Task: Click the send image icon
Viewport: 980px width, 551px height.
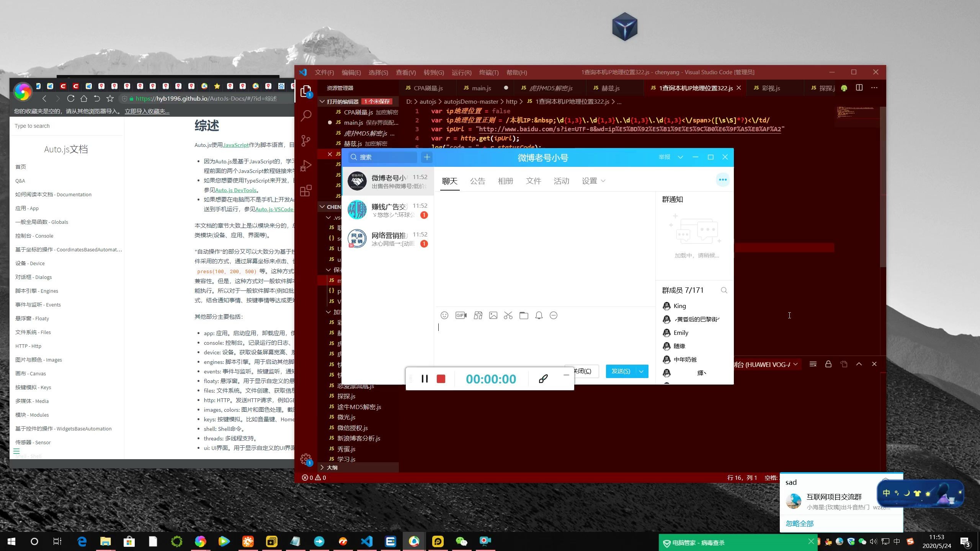Action: 493,315
